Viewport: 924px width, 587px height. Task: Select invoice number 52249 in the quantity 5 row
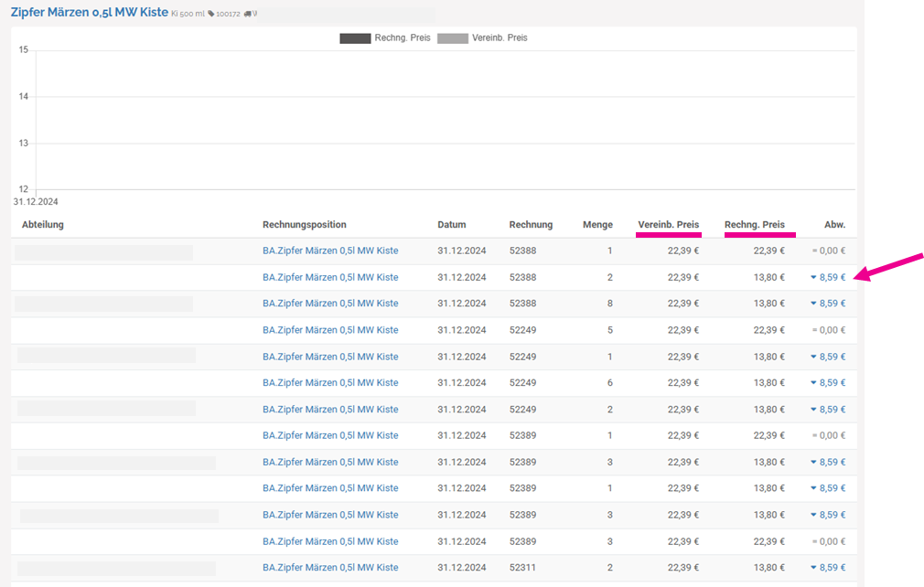522,330
